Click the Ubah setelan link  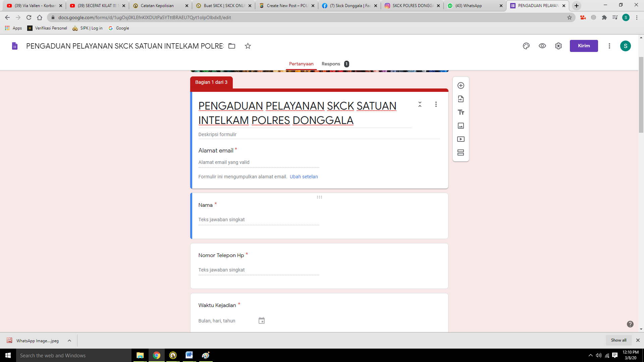point(304,177)
